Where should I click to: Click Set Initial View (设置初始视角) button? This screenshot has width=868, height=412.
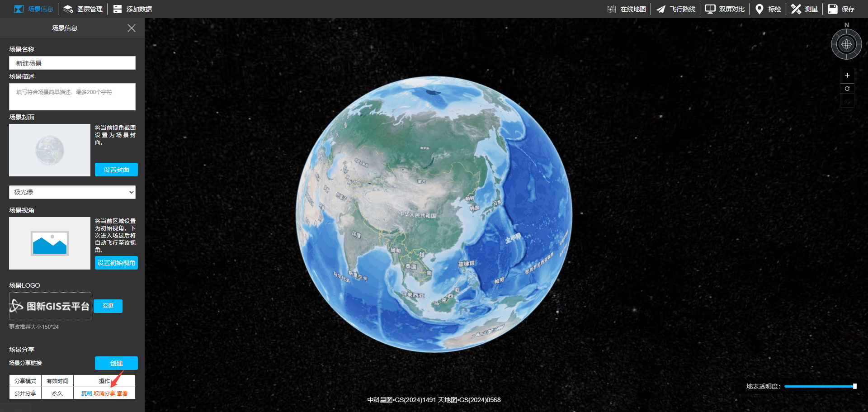[116, 263]
